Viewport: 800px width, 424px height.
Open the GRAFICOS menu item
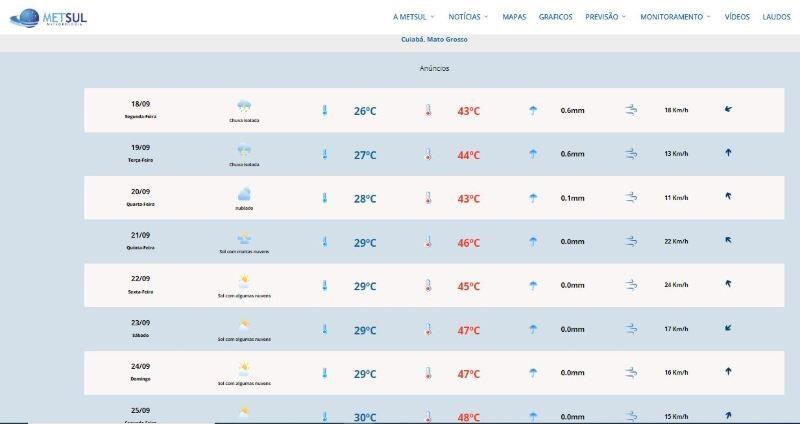pos(555,17)
